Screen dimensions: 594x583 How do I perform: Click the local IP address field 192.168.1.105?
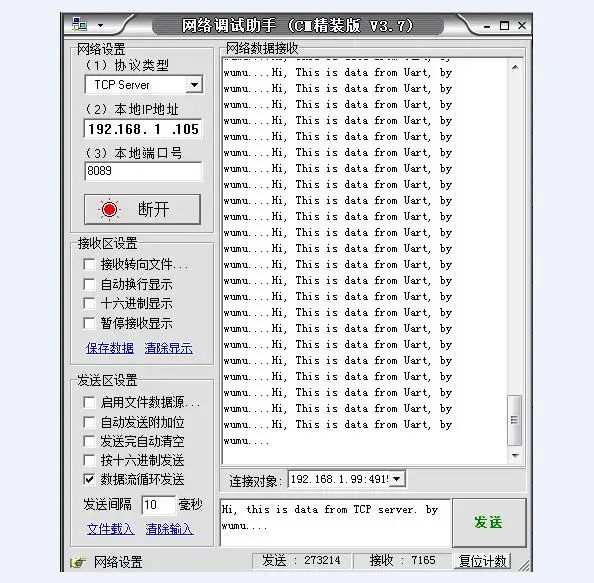[x=143, y=129]
